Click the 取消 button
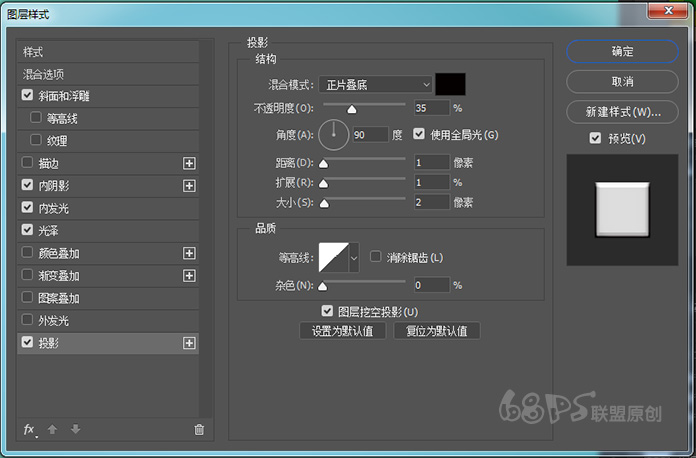The image size is (696, 458). point(622,82)
